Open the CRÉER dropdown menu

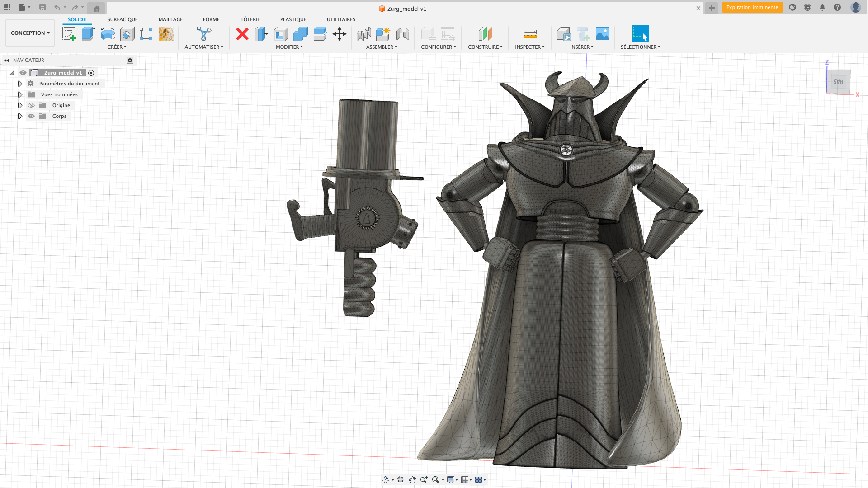click(117, 47)
